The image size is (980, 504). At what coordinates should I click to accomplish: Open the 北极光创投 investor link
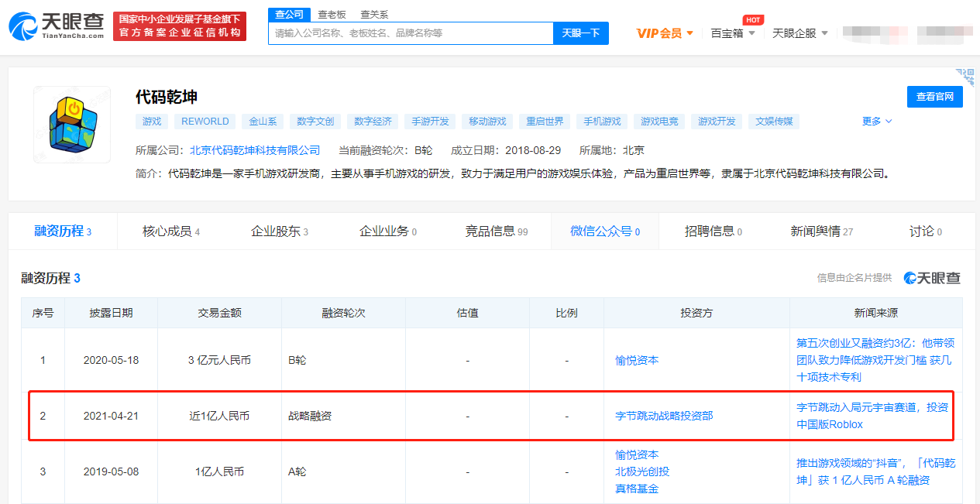click(642, 471)
